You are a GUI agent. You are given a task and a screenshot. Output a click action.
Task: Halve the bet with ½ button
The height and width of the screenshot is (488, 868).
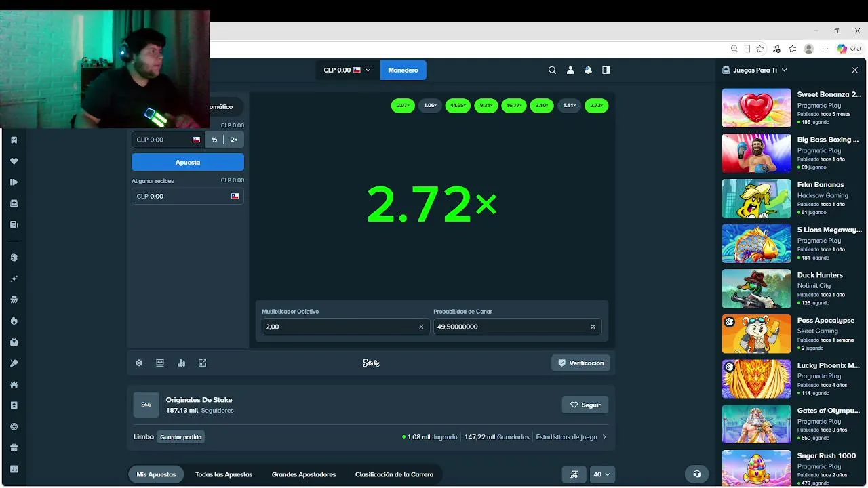214,140
